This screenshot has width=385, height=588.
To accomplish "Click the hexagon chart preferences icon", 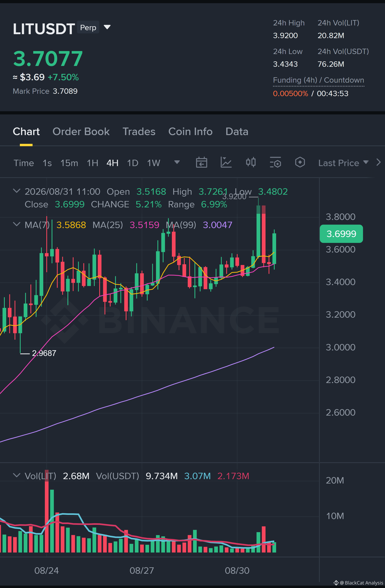I will coord(300,162).
